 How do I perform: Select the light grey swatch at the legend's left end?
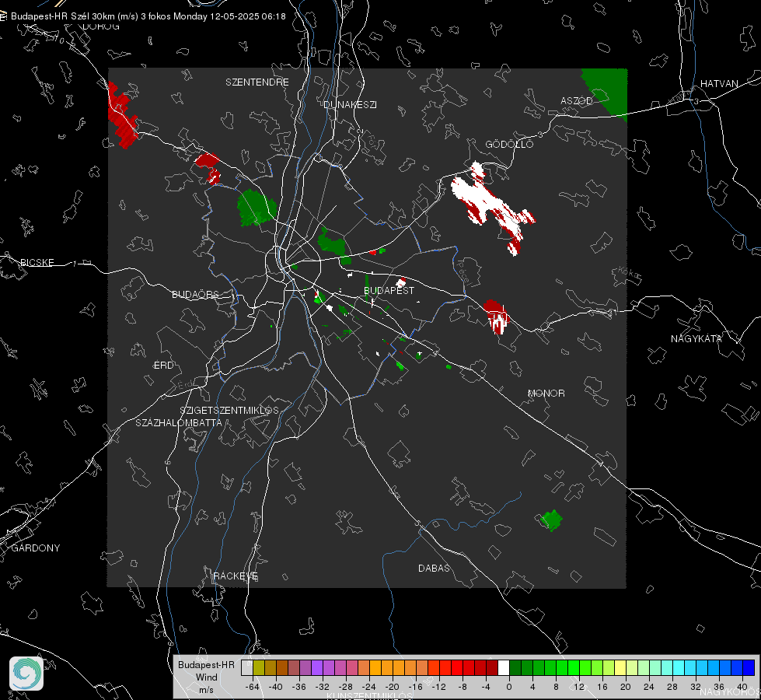point(247,667)
